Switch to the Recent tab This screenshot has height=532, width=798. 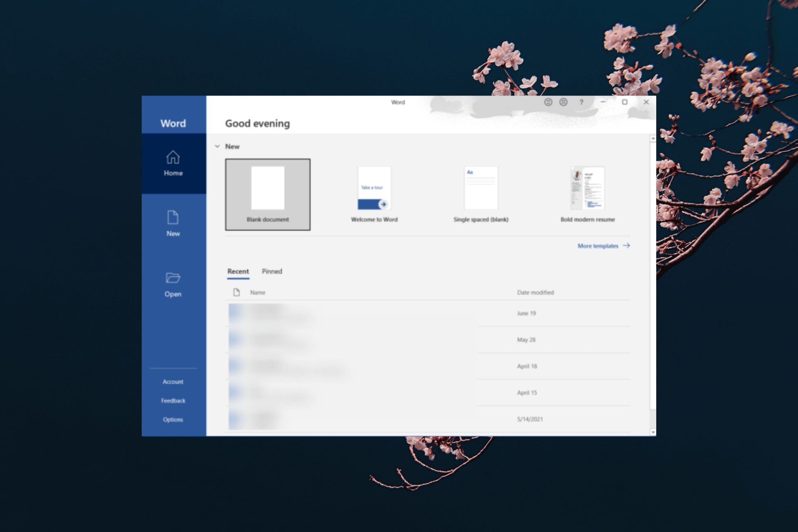point(238,271)
